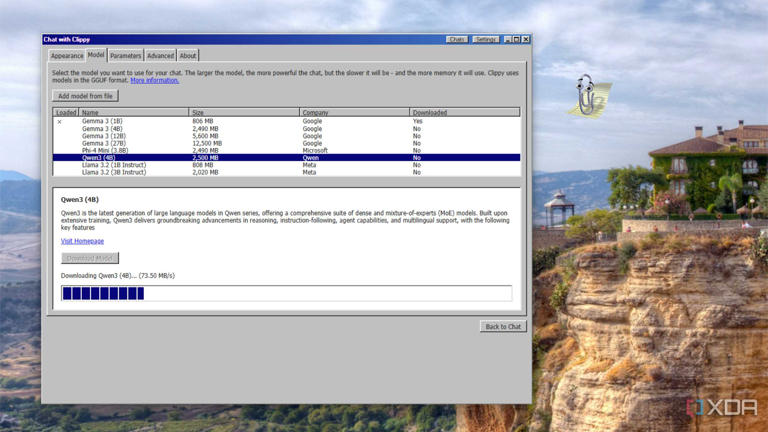Click Add model from file button
Image resolution: width=768 pixels, height=432 pixels.
[x=85, y=96]
